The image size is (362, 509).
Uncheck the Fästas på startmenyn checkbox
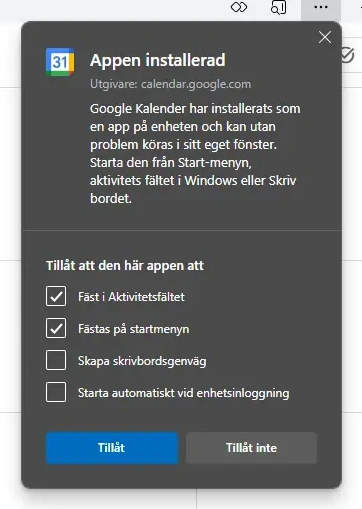coord(56,328)
